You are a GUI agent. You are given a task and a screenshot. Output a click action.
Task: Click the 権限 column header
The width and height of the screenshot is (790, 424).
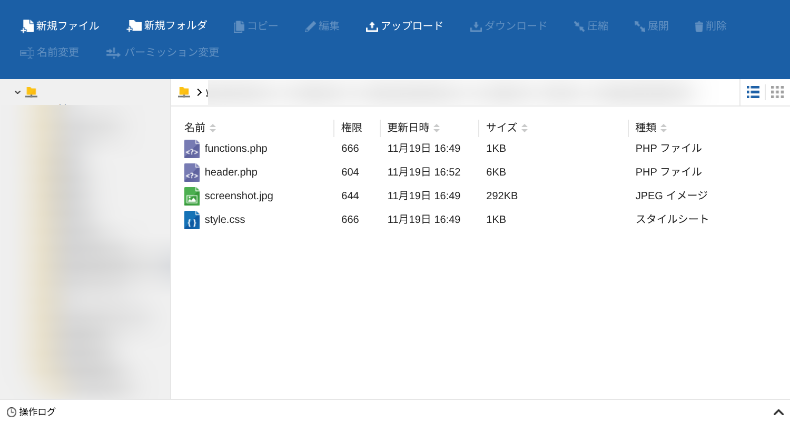(x=352, y=128)
